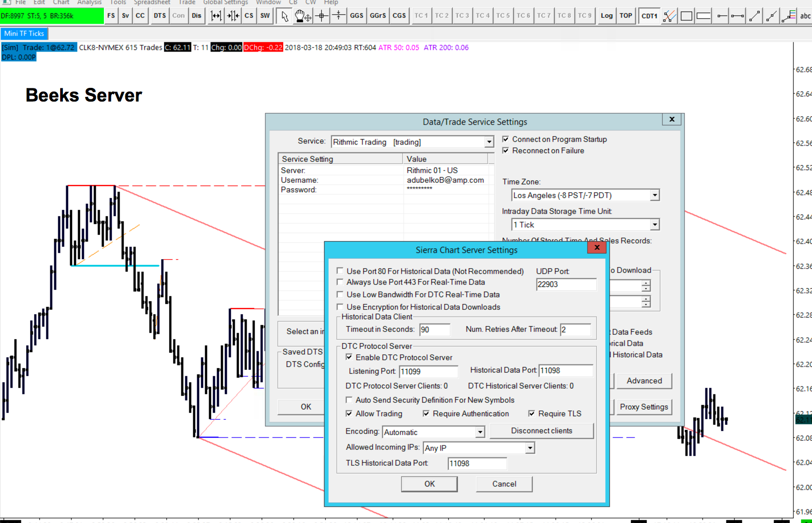Select the arrows-and-line tool beside the crosshair
The width and height of the screenshot is (812, 523).
[x=339, y=16]
